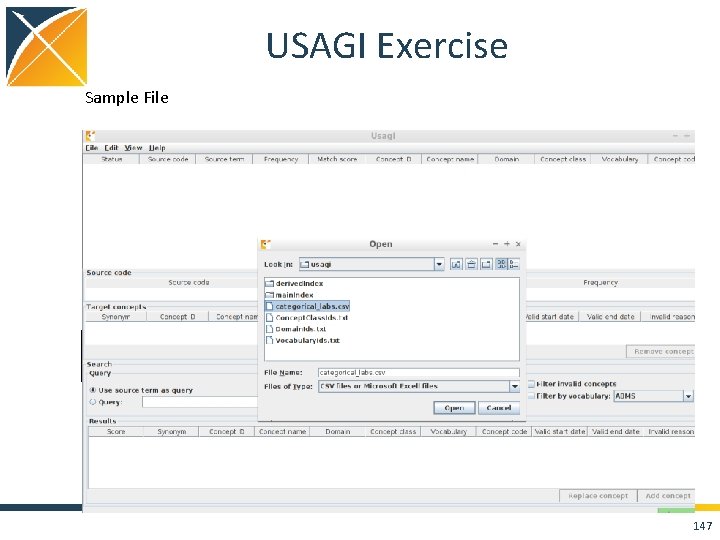Image resolution: width=720 pixels, height=540 pixels.
Task: Enable Filter by vocabulary checkbox
Action: pyautogui.click(x=531, y=396)
